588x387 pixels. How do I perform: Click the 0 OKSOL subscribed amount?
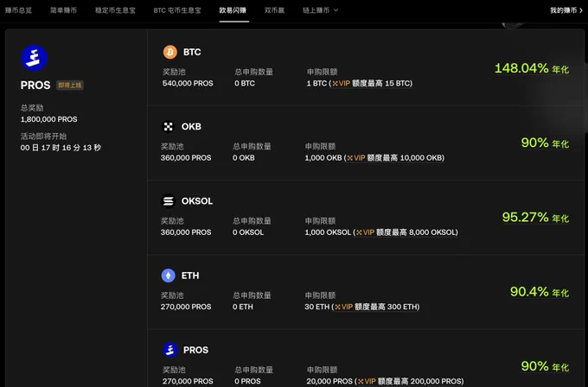coord(248,232)
